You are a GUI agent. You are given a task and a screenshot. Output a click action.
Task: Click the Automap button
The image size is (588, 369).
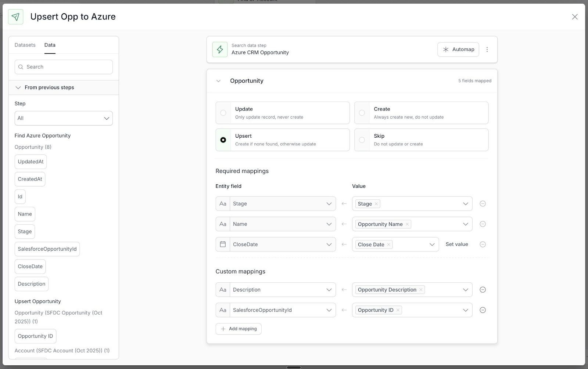click(x=458, y=50)
